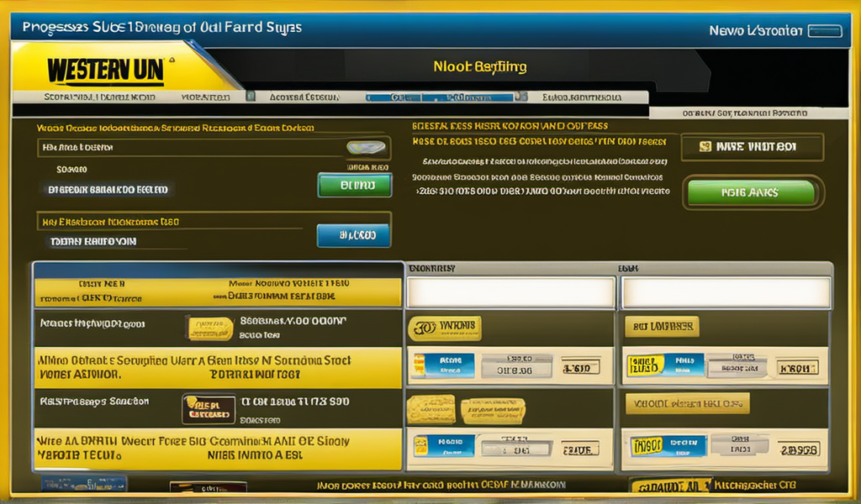Click the yellow '30' badge icon
Viewport: 861px width, 504px height.
point(444,328)
